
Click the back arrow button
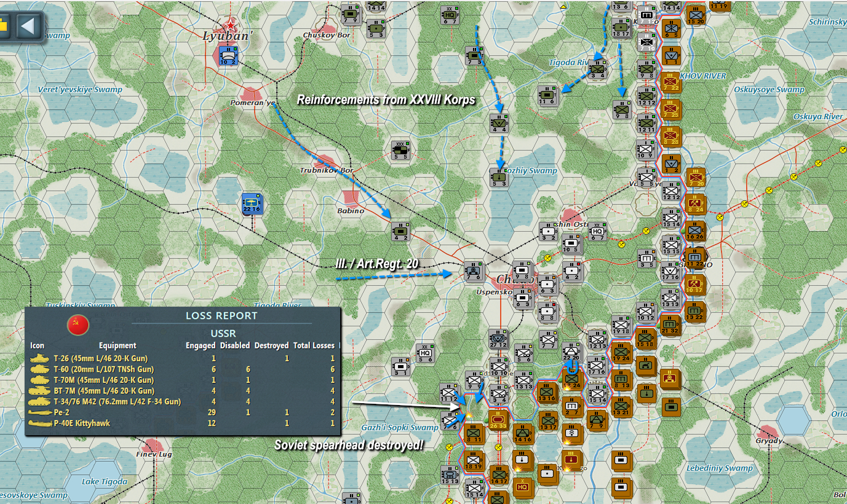pos(28,26)
